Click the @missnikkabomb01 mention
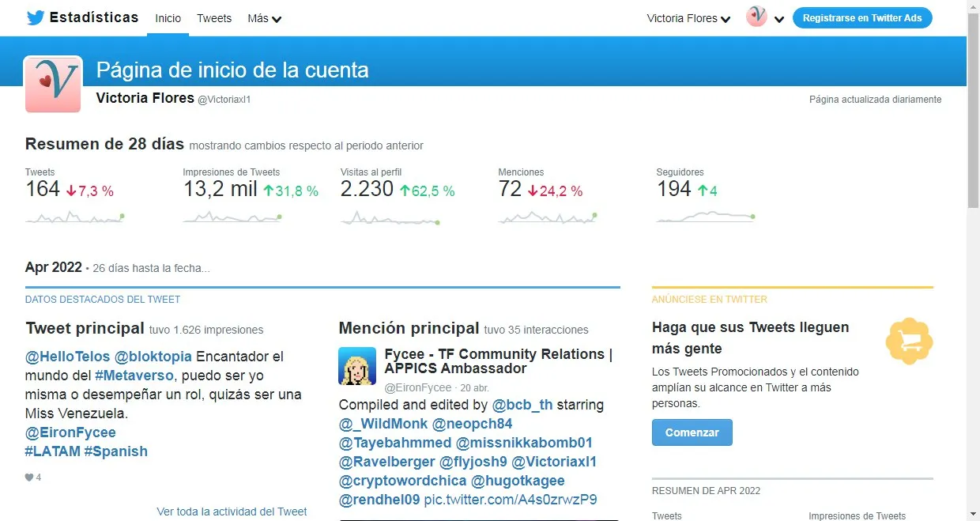The width and height of the screenshot is (980, 521). click(x=524, y=443)
